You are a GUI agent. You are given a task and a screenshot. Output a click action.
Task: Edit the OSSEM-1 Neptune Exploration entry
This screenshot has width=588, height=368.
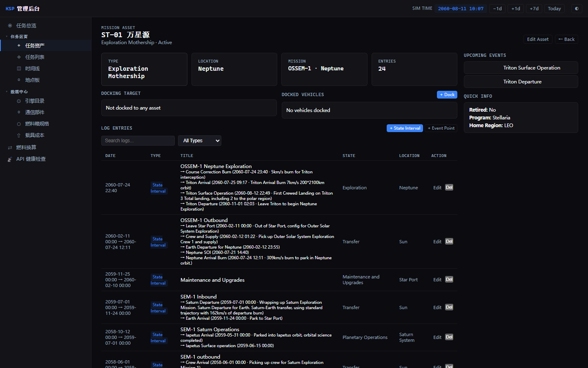click(x=437, y=188)
